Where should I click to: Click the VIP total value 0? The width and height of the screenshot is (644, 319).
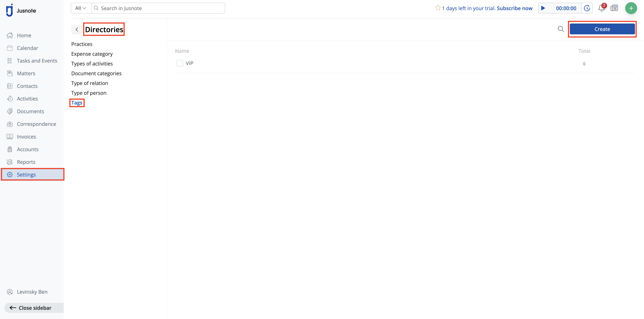(x=584, y=64)
